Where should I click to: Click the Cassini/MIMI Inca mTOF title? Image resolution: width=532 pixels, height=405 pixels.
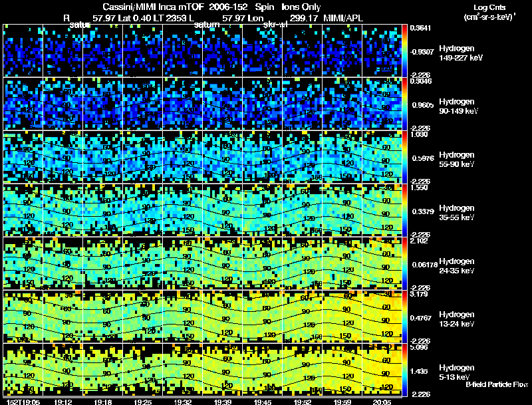[x=153, y=7]
